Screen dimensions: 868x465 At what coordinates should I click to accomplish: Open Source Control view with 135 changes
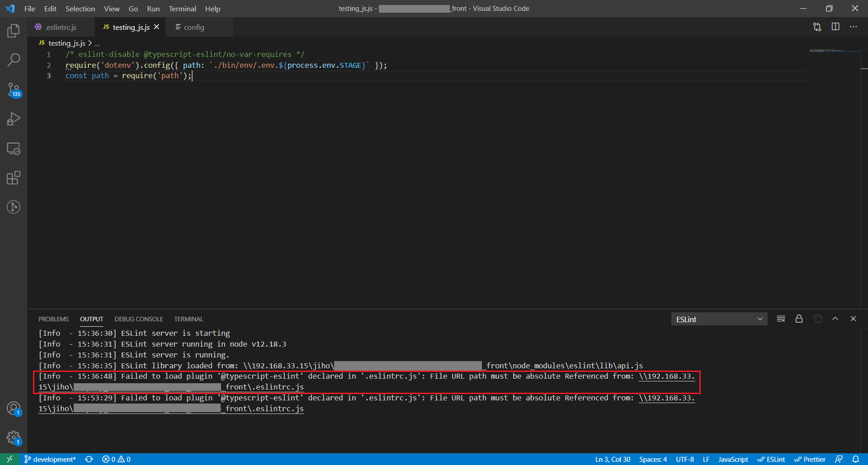pos(14,89)
